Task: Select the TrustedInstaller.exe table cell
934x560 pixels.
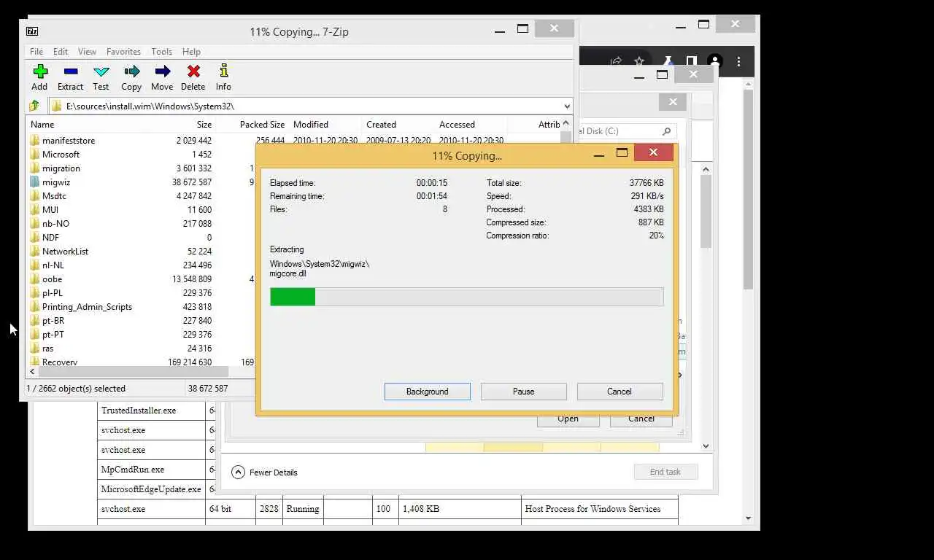Action: [151, 411]
